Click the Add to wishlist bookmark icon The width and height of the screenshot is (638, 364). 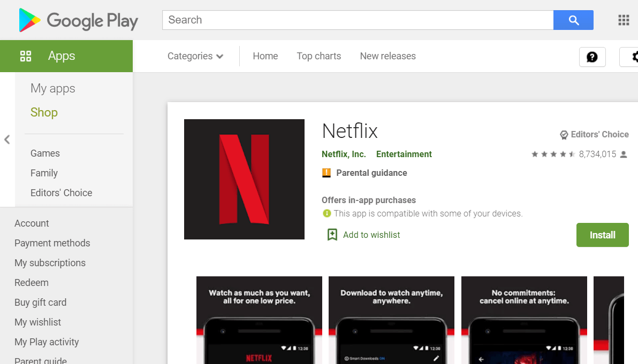[x=332, y=235]
